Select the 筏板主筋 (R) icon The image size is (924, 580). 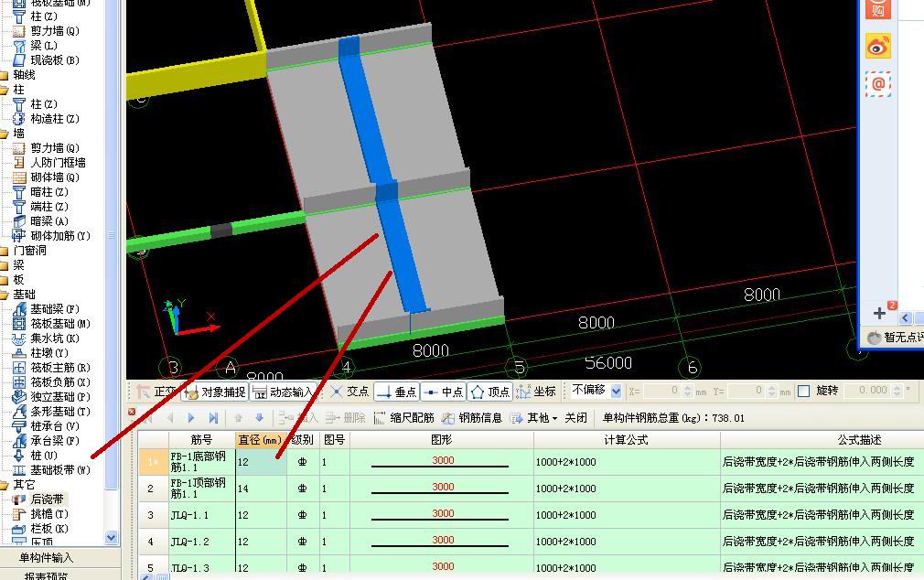[19, 368]
